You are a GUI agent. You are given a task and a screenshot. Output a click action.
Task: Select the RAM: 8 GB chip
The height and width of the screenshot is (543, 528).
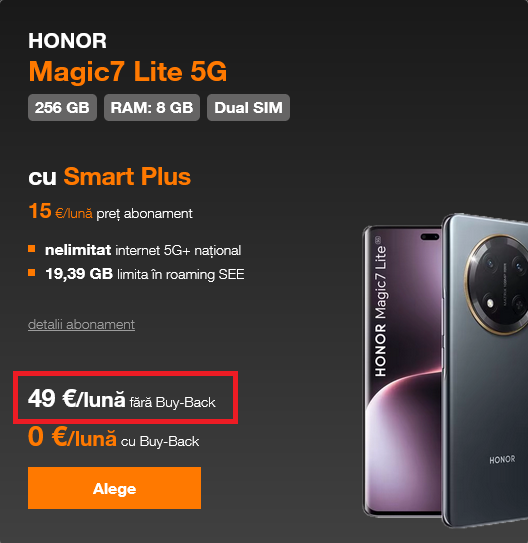[152, 107]
